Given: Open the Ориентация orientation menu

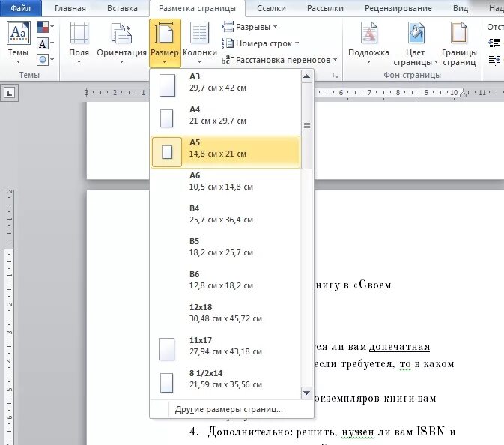Looking at the screenshot, I should (x=121, y=42).
